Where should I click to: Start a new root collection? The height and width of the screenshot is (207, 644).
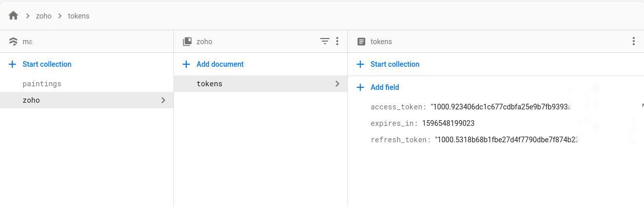pyautogui.click(x=47, y=64)
